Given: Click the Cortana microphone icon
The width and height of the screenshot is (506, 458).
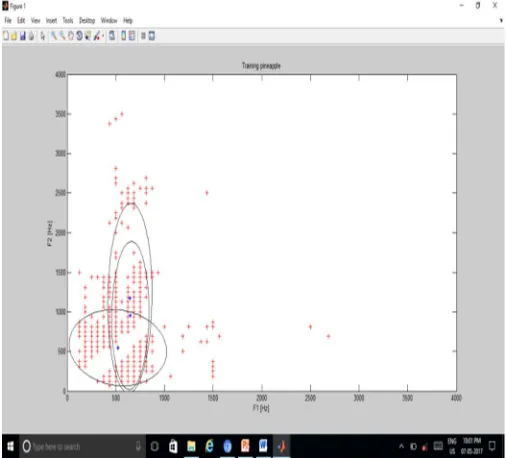Looking at the screenshot, I should (138, 446).
